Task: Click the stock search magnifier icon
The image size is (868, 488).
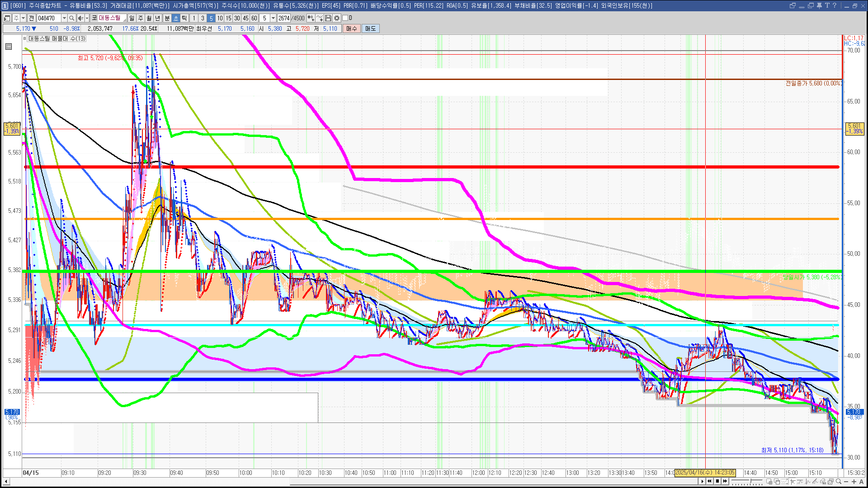Action: pos(71,18)
